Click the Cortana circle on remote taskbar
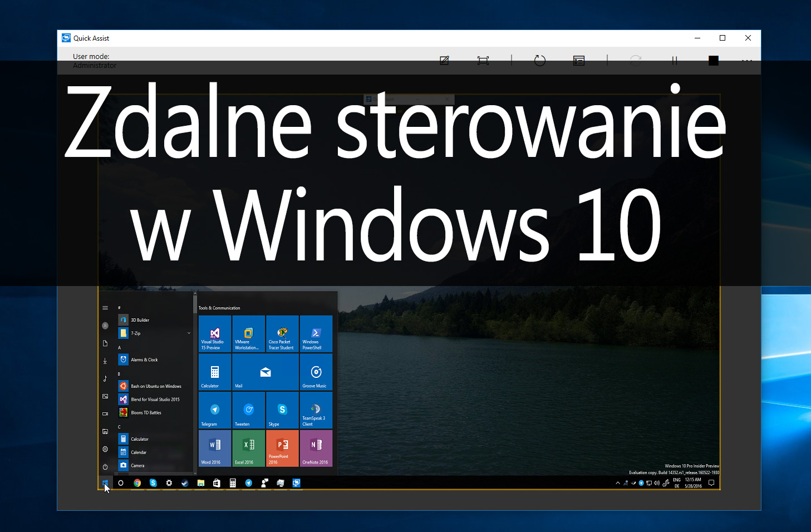The height and width of the screenshot is (532, 811). coord(121,483)
